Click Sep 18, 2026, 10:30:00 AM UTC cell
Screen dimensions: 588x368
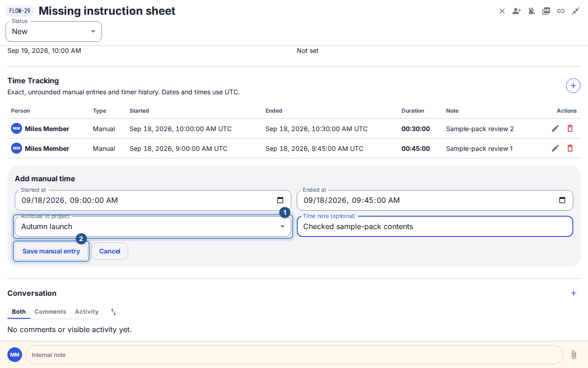coord(317,129)
